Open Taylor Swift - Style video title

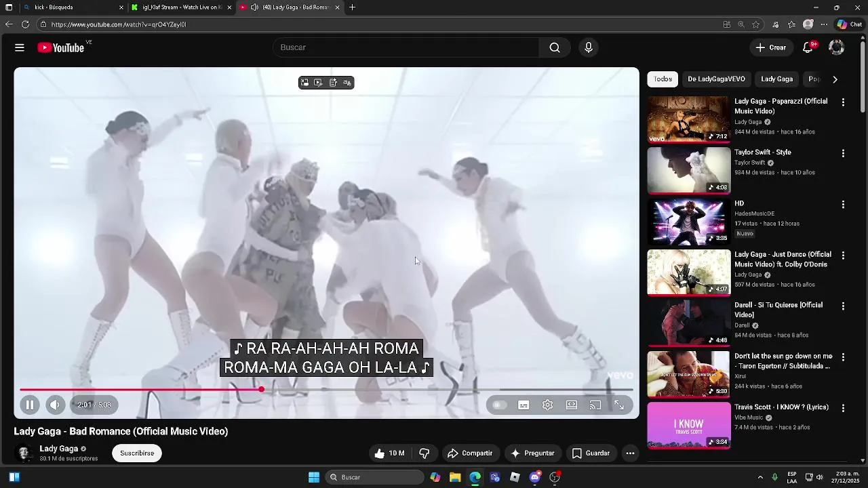click(x=763, y=152)
